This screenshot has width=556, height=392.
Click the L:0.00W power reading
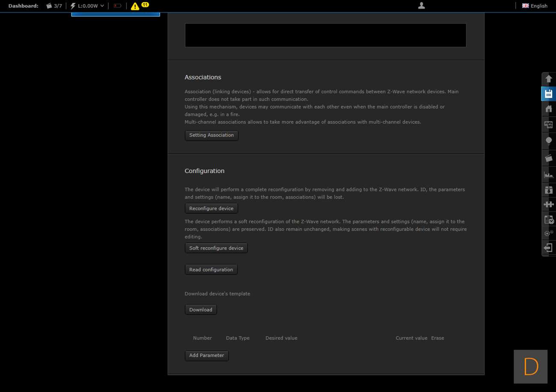click(x=88, y=6)
